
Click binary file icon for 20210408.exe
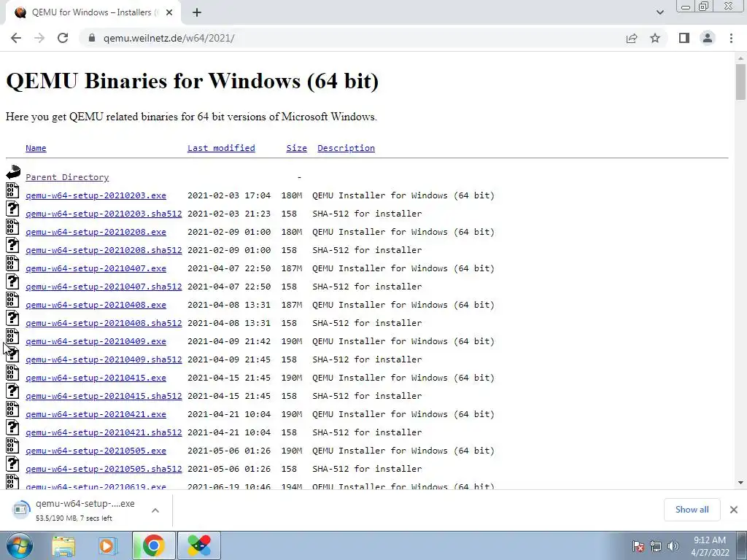pyautogui.click(x=12, y=300)
